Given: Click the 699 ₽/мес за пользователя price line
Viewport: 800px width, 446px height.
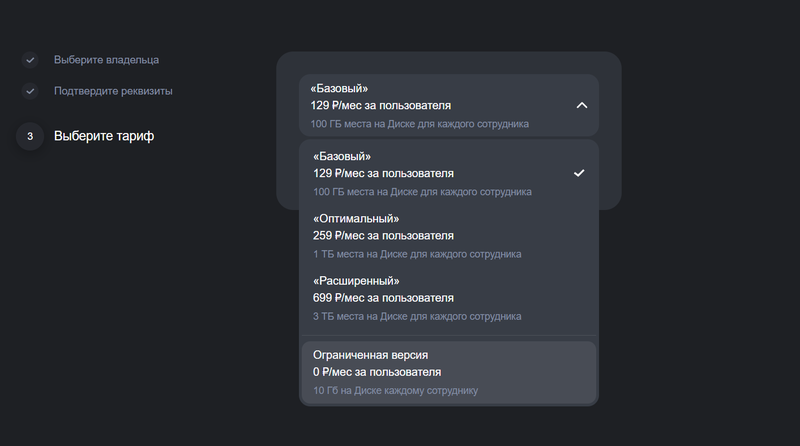Looking at the screenshot, I should tap(383, 298).
